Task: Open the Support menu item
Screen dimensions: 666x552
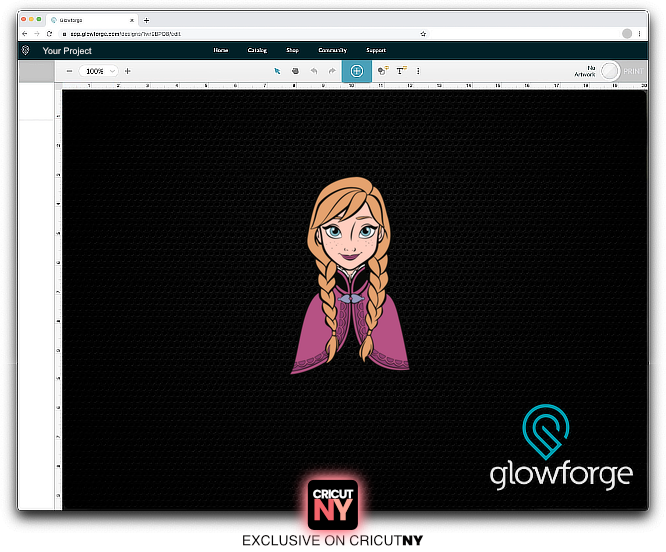Action: [x=376, y=50]
